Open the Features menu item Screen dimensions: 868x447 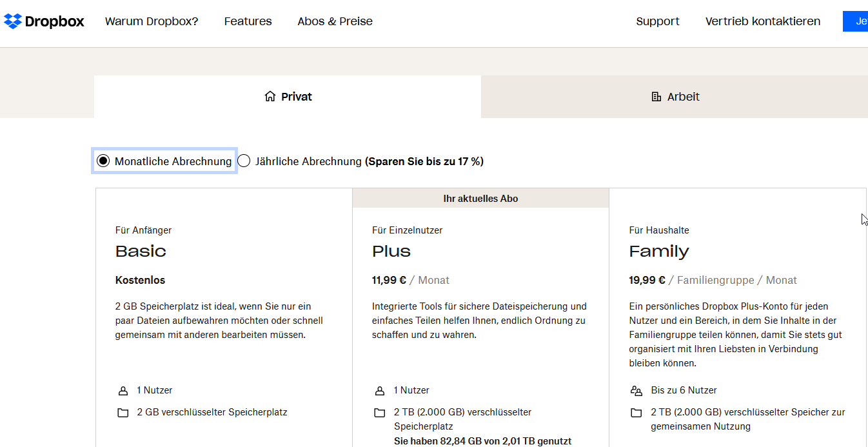(248, 21)
